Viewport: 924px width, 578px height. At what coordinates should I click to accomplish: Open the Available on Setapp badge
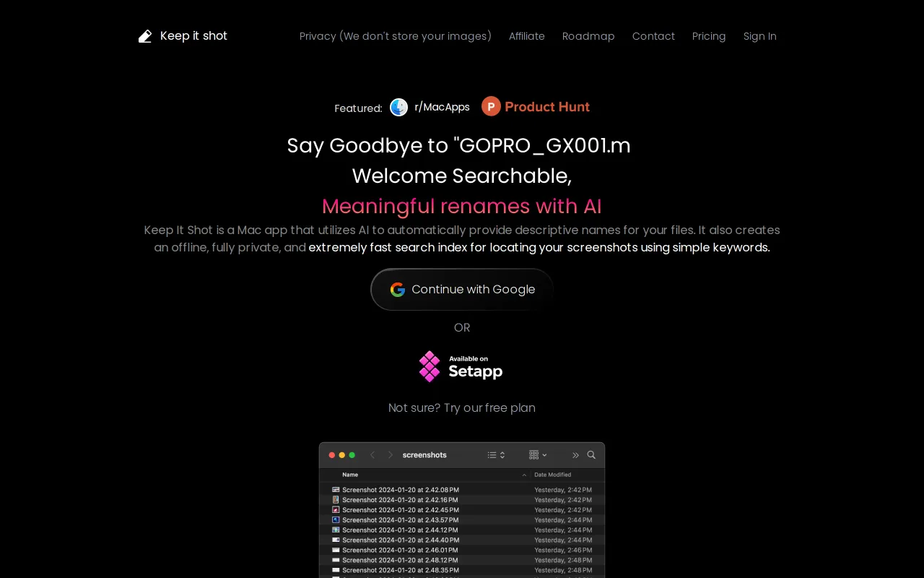(x=461, y=366)
